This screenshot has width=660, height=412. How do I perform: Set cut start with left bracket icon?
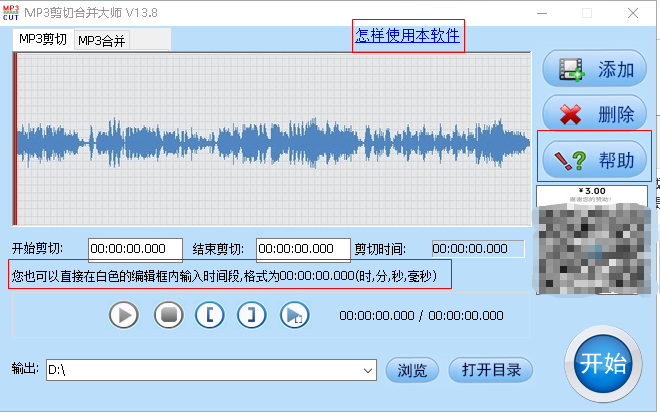tap(210, 315)
